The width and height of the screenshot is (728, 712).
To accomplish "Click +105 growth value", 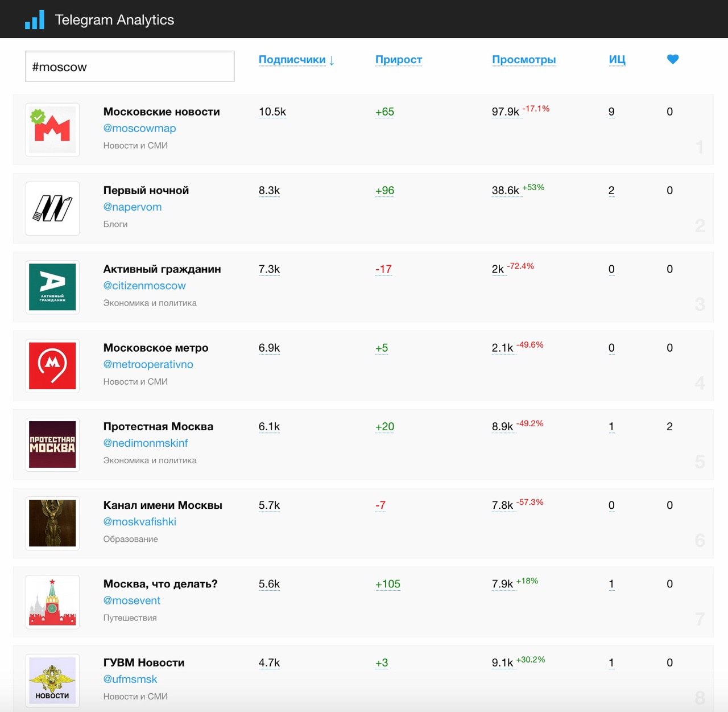I will coord(388,584).
